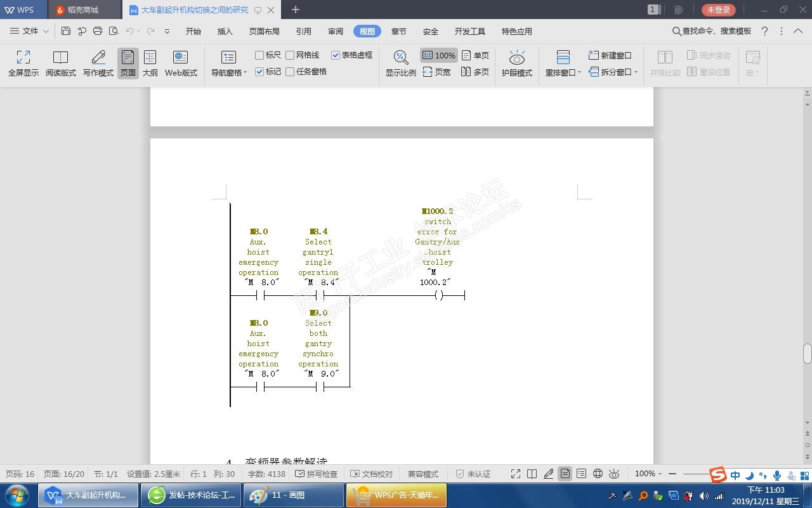Screen dimensions: 812x508
Task: Collapse the ribbon with the caret icon
Action: coord(799,31)
